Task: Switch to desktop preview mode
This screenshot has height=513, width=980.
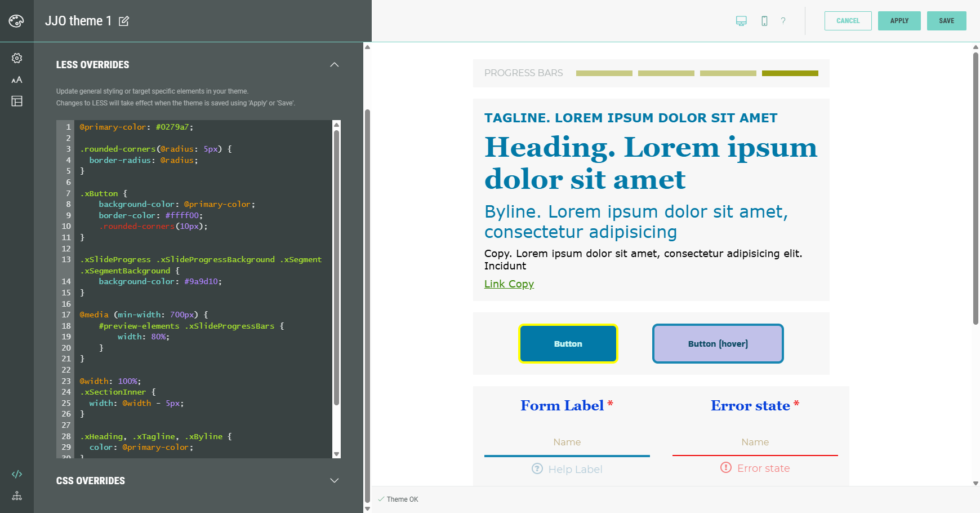Action: click(x=741, y=21)
